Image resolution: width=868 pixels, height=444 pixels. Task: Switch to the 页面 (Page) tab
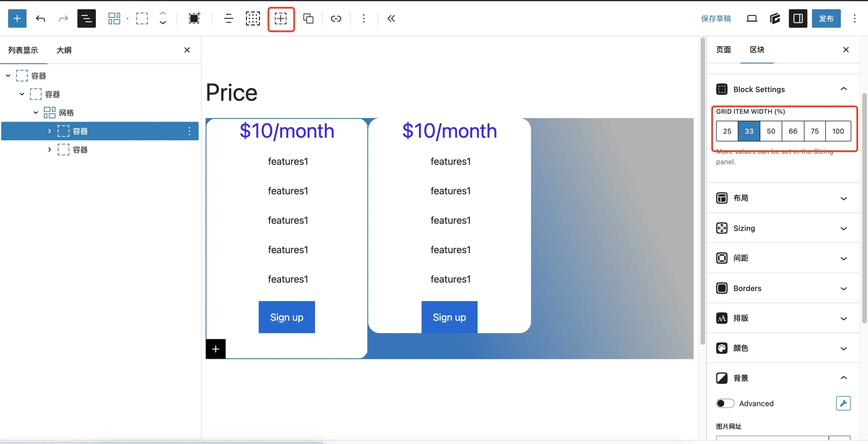click(x=724, y=50)
